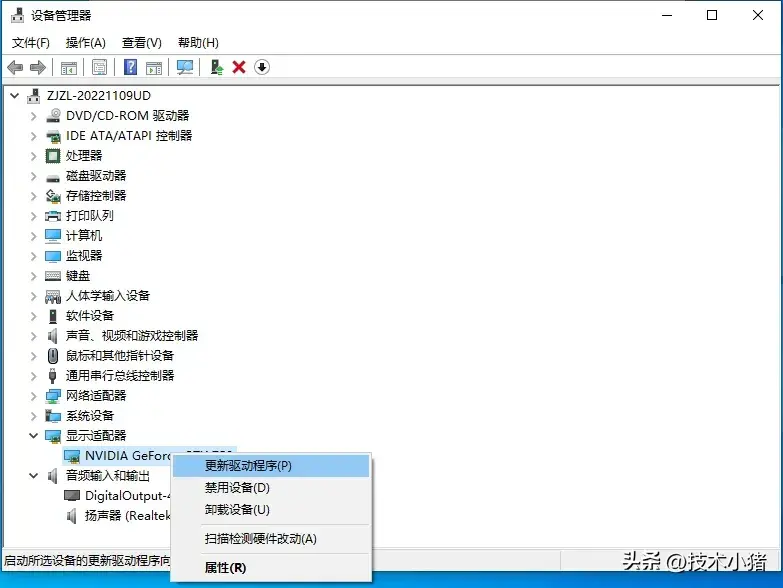This screenshot has height=588, width=783.
Task: Expand the 处理器 tree node
Action: click(34, 156)
